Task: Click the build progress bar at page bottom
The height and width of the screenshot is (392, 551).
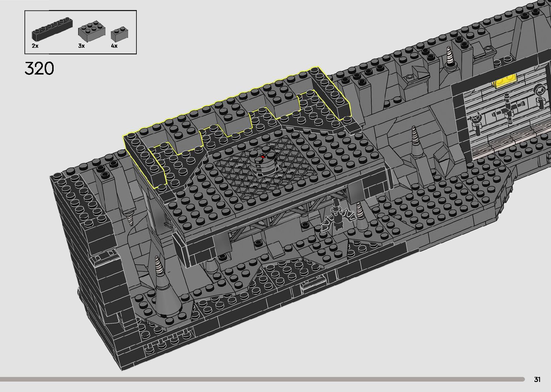Action: [252, 379]
